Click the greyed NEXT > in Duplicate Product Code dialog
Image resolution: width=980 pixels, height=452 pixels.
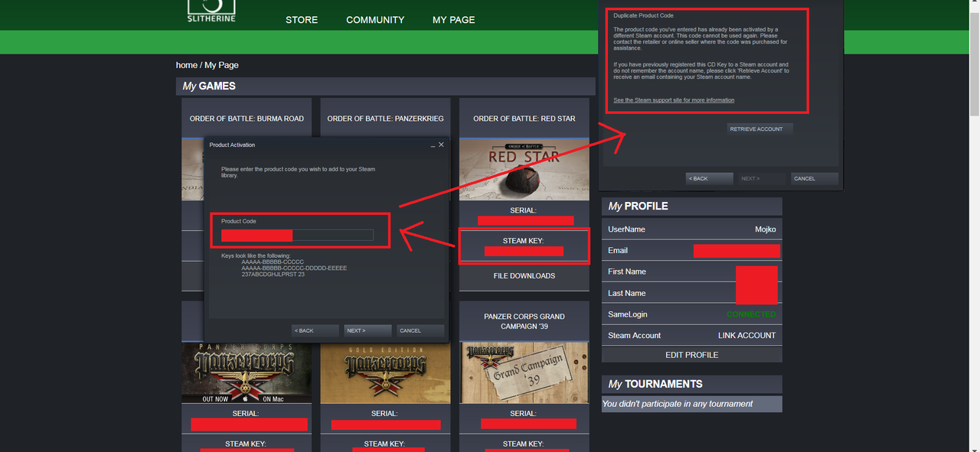tap(762, 178)
